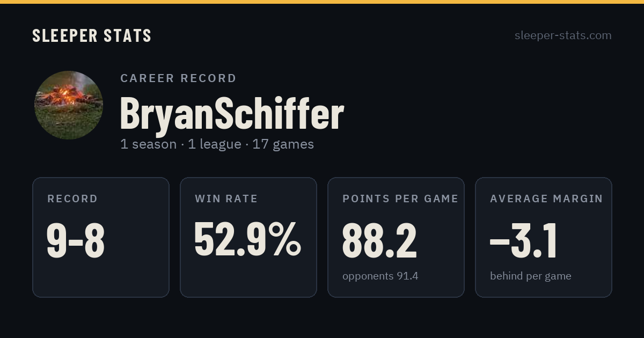
Task: Click the SLEEPER STATS logo text
Action: (92, 36)
